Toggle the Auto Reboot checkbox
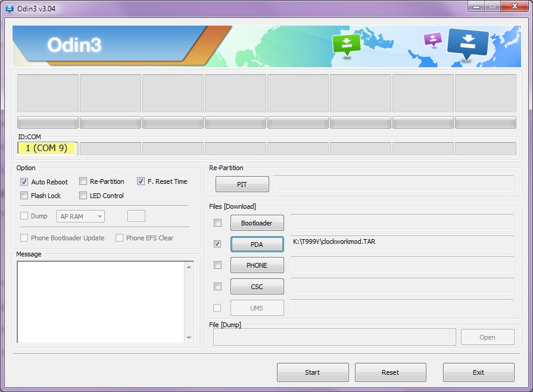This screenshot has height=392, width=533. 24,182
